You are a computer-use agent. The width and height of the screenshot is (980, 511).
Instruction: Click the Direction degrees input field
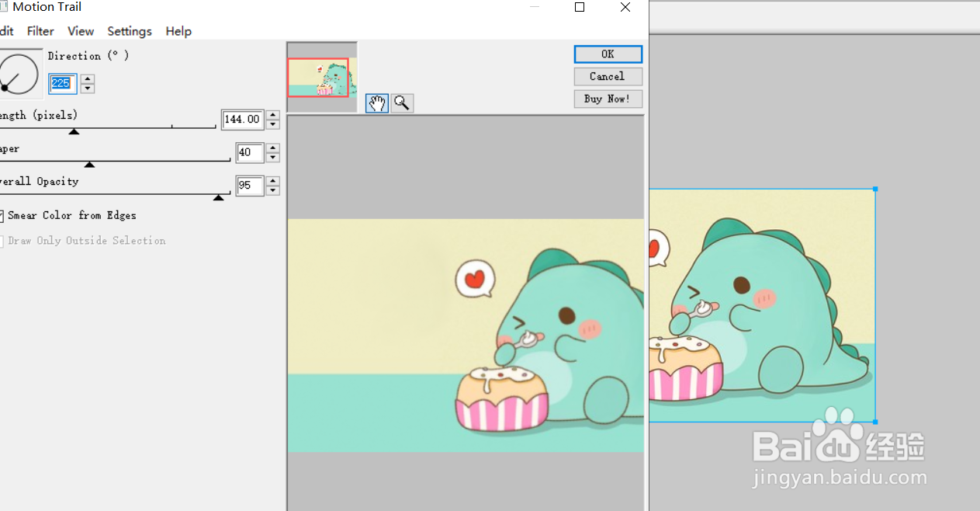[x=63, y=83]
